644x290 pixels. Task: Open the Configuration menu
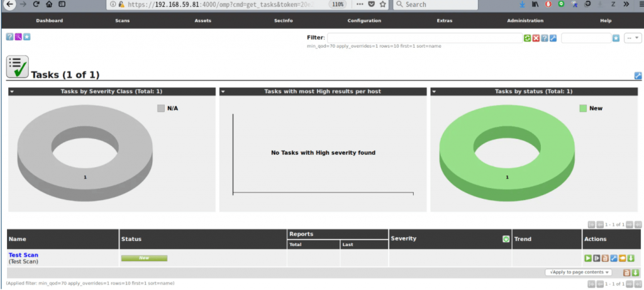click(x=364, y=21)
